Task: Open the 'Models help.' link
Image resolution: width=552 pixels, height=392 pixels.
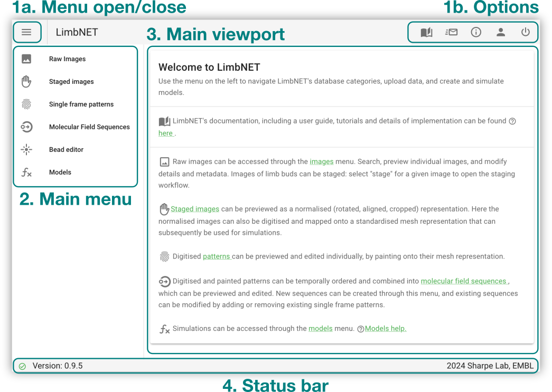Action: (386, 328)
